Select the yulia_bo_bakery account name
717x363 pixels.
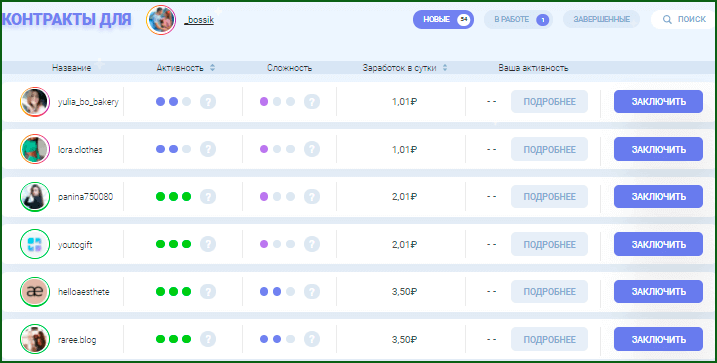88,102
